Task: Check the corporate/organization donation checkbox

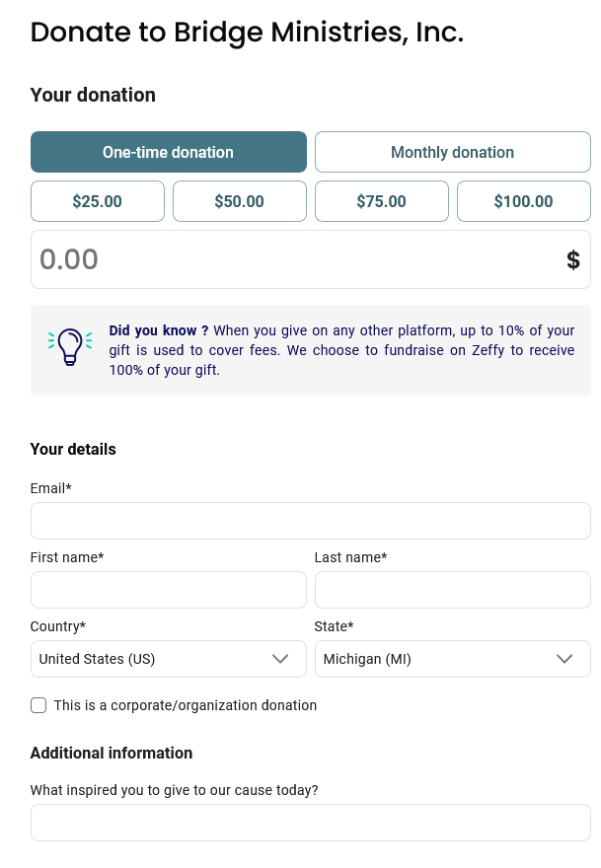Action: click(x=38, y=705)
